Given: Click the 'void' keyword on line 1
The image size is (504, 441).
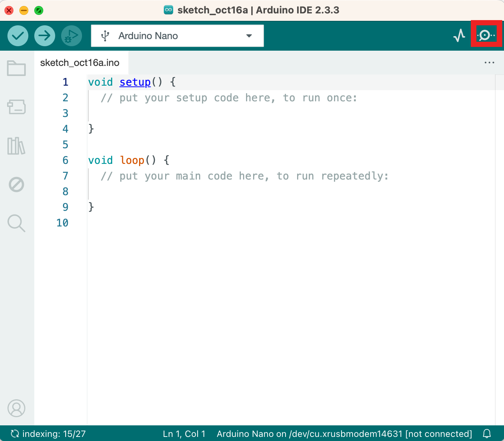Looking at the screenshot, I should (100, 82).
